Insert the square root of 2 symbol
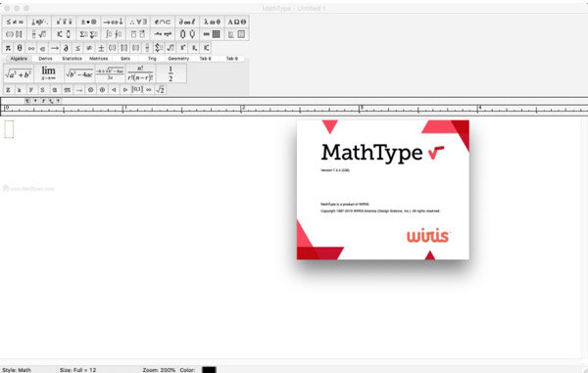This screenshot has width=588, height=373. tap(160, 90)
